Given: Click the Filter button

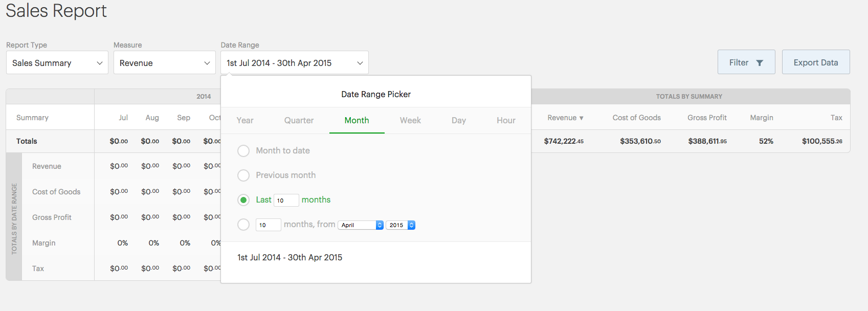Looking at the screenshot, I should [746, 62].
